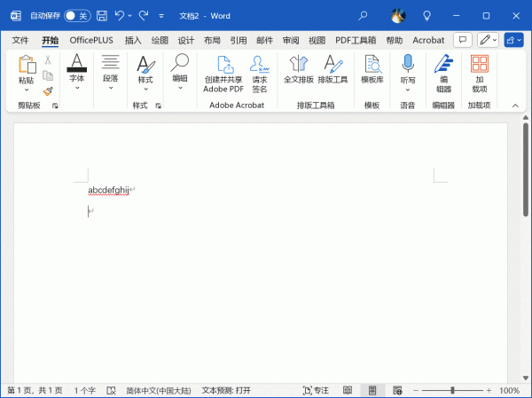This screenshot has width=532, height=398.
Task: Click the Comments speech bubble button
Action: point(463,40)
